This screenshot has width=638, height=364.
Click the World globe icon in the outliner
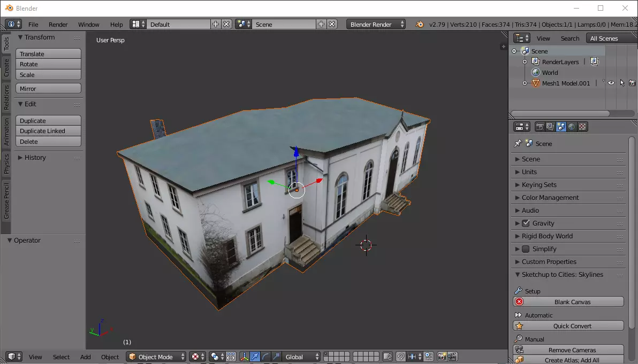[x=535, y=73]
